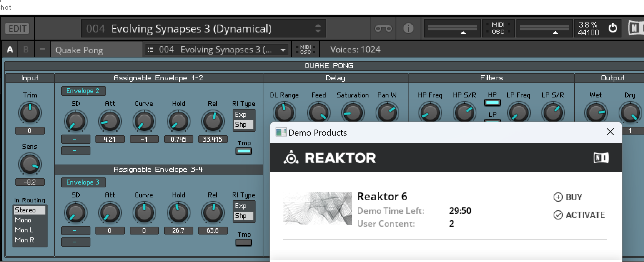
Task: Toggle the Tmp switch in Envelope 3-4
Action: [x=244, y=242]
